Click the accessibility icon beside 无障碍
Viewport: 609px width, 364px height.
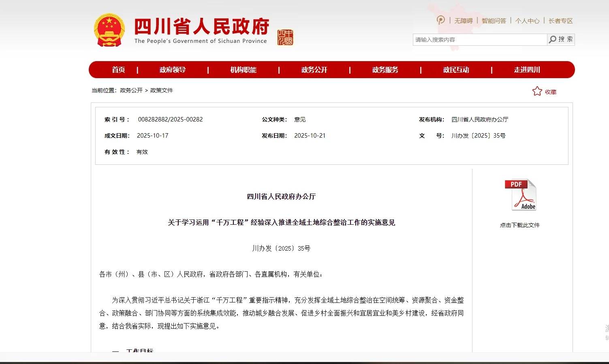point(440,20)
